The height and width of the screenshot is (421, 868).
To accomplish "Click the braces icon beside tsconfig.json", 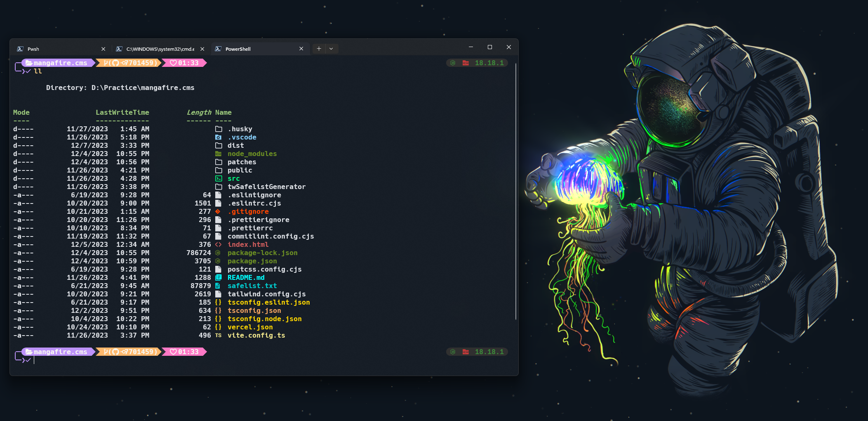I will 218,311.
